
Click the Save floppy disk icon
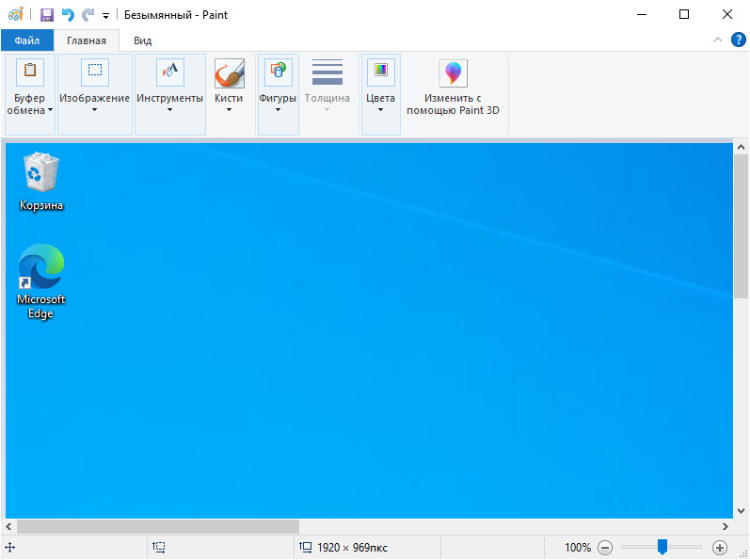pos(46,15)
